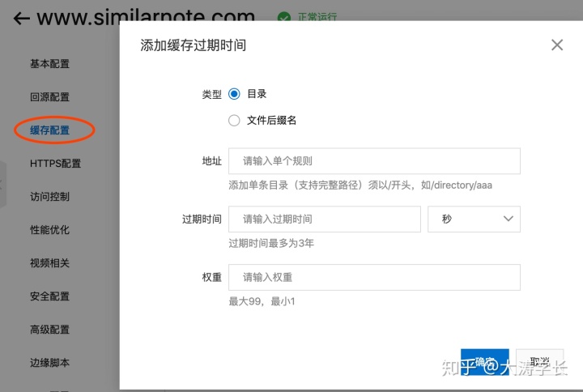583x392 pixels.
Task: Focus the 地址 rule input field
Action: 374,161
